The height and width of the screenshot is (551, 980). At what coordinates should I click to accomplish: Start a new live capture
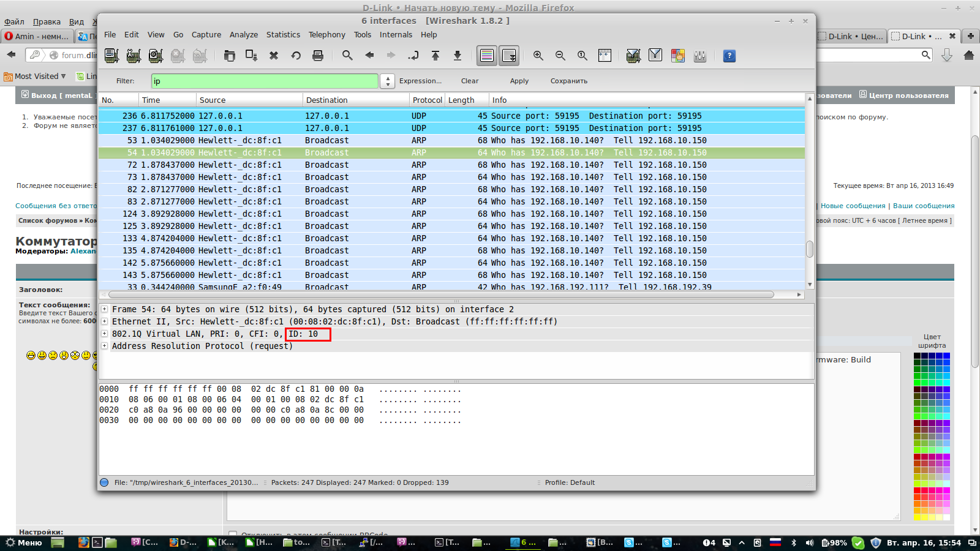[x=156, y=56]
